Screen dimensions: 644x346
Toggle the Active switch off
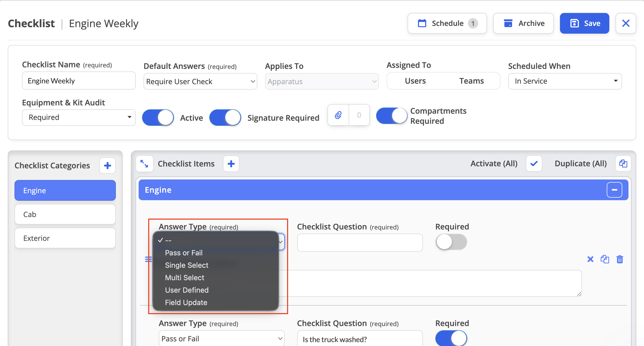point(158,118)
